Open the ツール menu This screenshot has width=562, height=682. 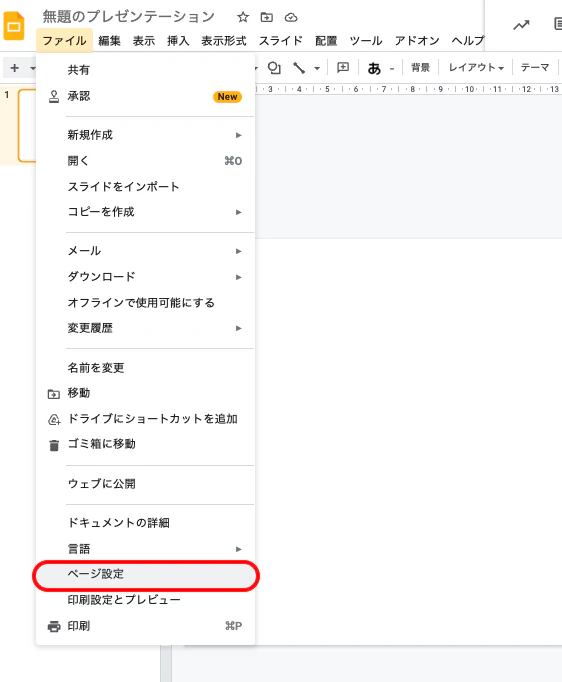coord(366,41)
